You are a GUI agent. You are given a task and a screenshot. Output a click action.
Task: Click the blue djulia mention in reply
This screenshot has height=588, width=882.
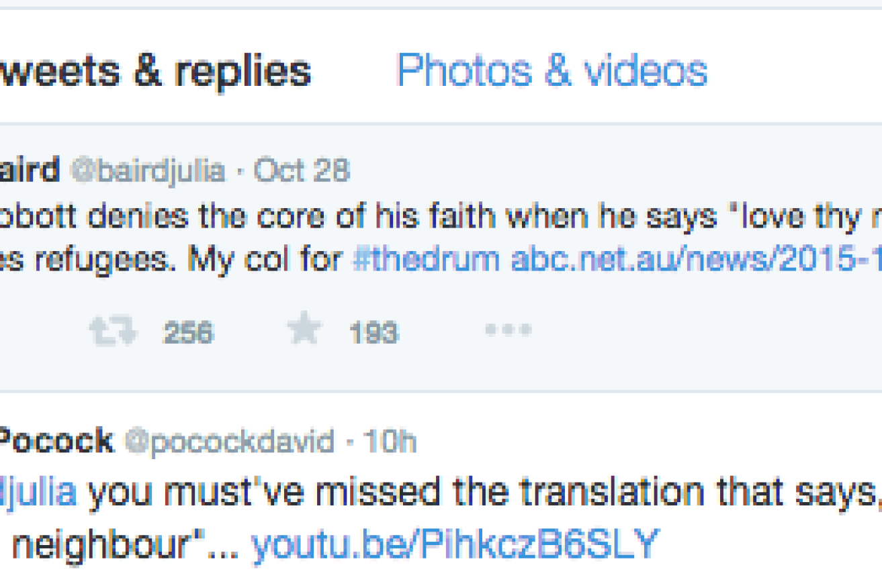(38, 493)
